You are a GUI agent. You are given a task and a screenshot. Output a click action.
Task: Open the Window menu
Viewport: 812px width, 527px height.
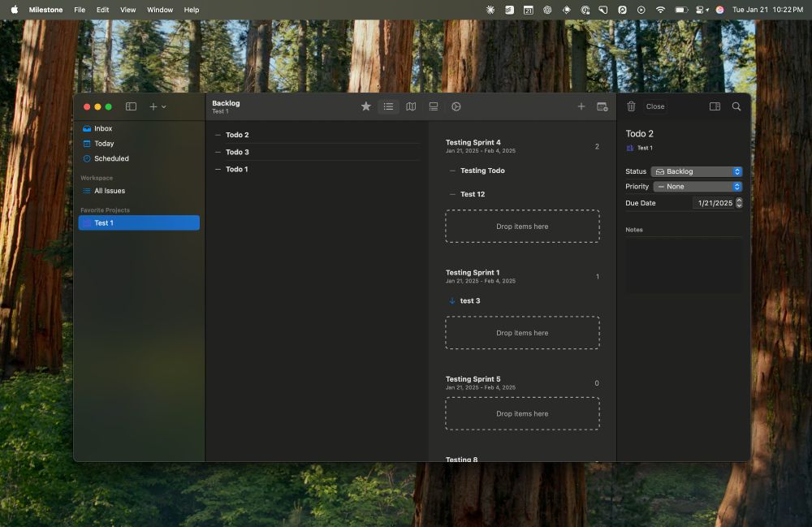[160, 10]
